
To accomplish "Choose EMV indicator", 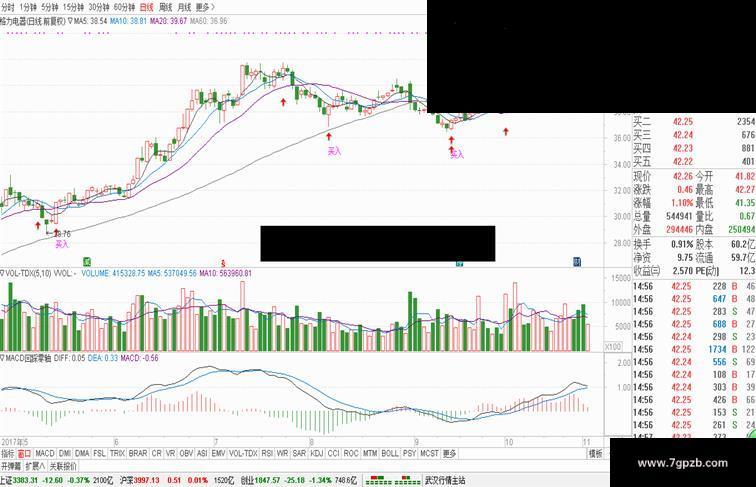I will [x=218, y=454].
